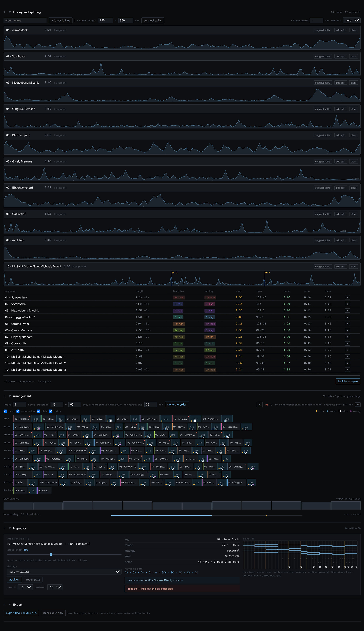The image size is (364, 631).
Task: Play Mt Saint Michel segment 1 preview
Action: (347, 356)
